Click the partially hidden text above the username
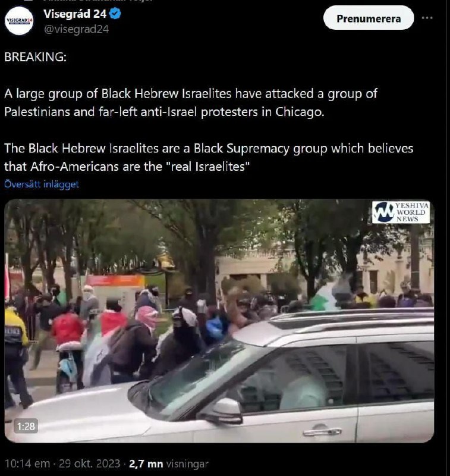Image resolution: width=450 pixels, height=476 pixels. pos(97,1)
